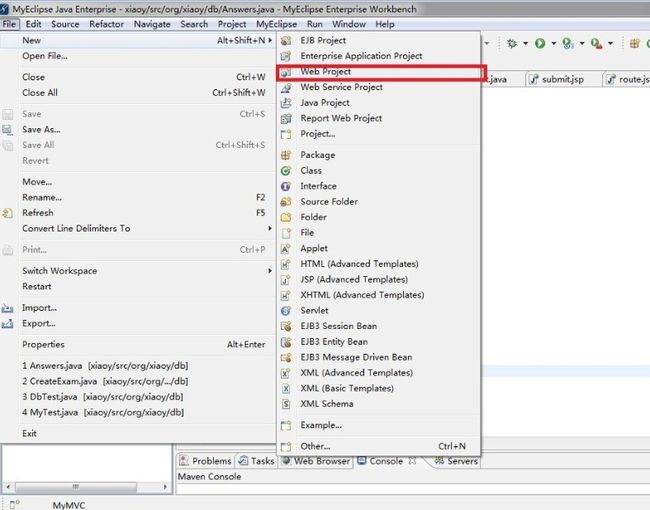
Task: Click the JSP Advanced Templates icon
Action: click(x=286, y=280)
